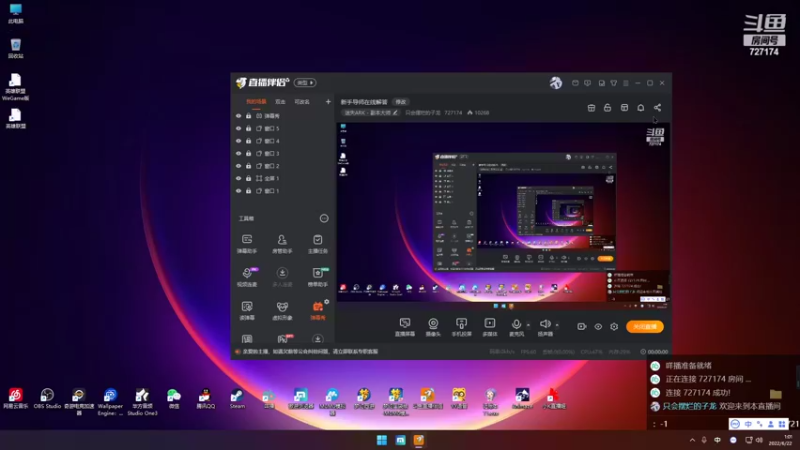Add a 多媒体 media source
The height and width of the screenshot is (450, 800).
[x=490, y=327]
